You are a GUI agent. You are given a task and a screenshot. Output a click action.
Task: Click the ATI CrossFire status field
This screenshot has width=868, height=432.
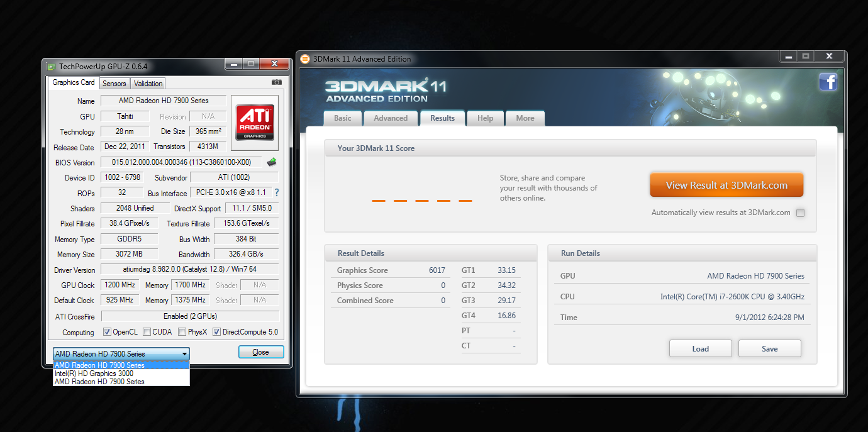pos(189,316)
